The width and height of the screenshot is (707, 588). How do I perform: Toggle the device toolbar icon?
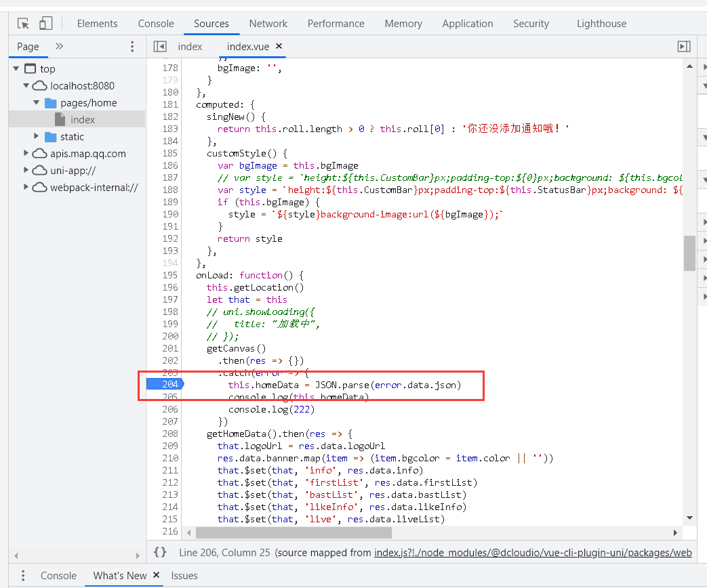46,24
